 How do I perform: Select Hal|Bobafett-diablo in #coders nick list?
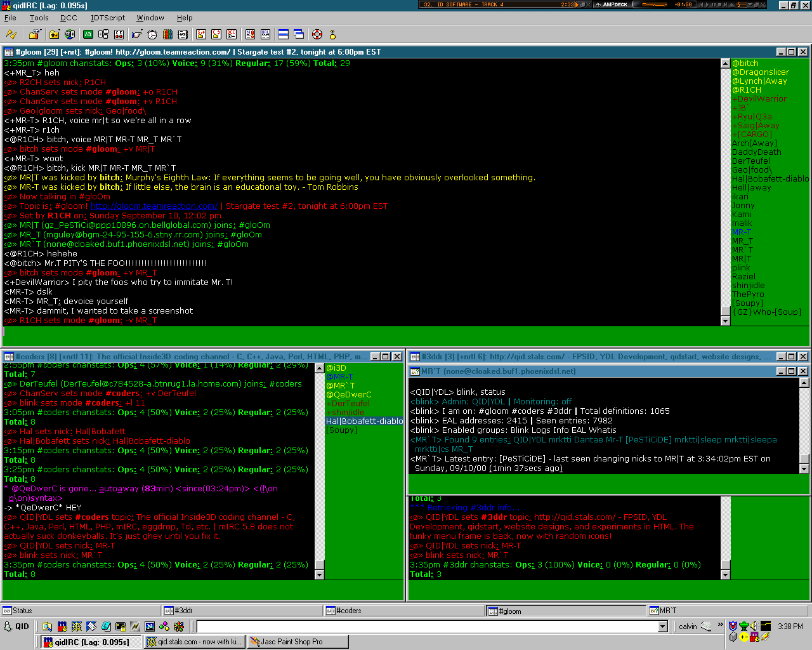(x=364, y=421)
